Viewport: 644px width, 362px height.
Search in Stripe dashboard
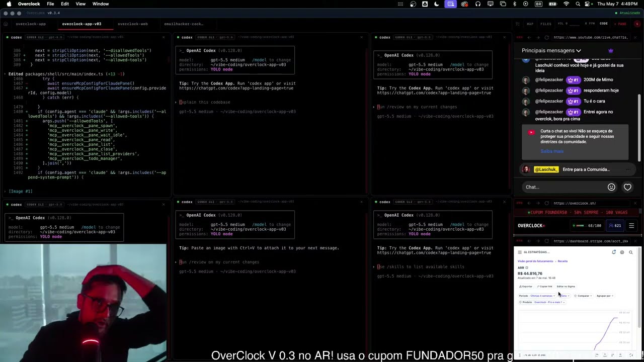point(630,252)
